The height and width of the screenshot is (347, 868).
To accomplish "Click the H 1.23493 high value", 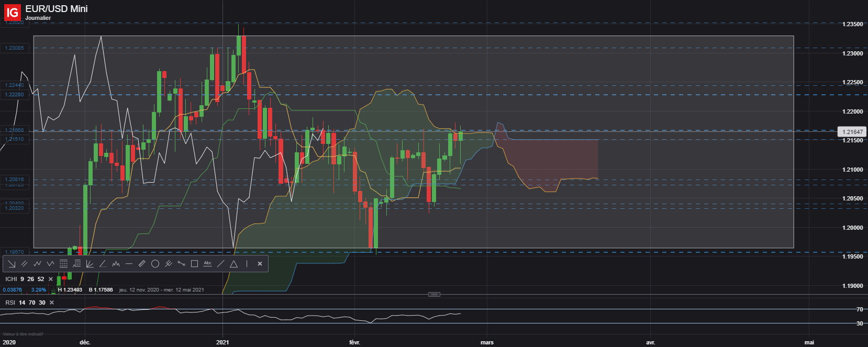I will pyautogui.click(x=70, y=290).
